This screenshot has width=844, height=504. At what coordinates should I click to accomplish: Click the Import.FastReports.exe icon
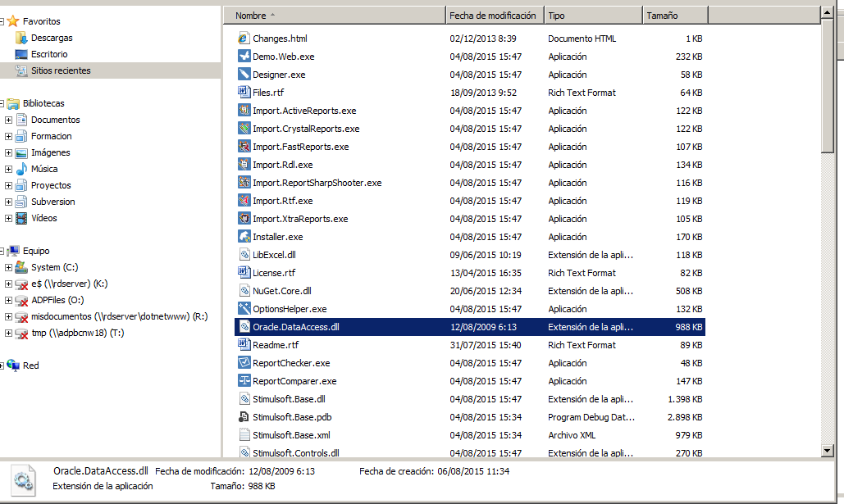click(244, 147)
